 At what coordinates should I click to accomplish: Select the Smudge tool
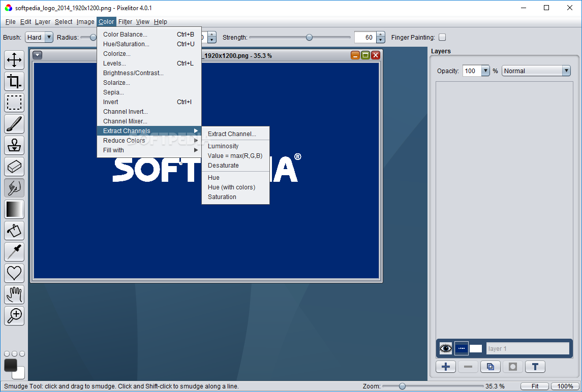(14, 188)
